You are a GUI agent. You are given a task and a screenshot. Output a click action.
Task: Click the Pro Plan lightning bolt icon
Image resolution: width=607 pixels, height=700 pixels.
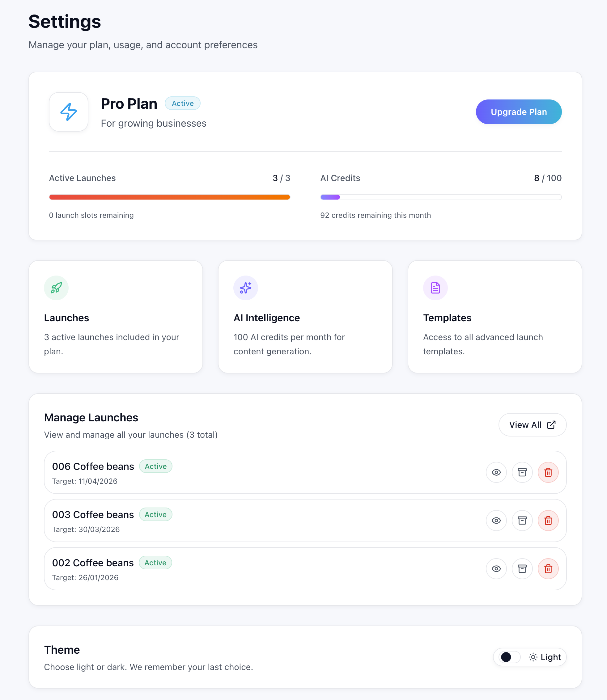68,112
